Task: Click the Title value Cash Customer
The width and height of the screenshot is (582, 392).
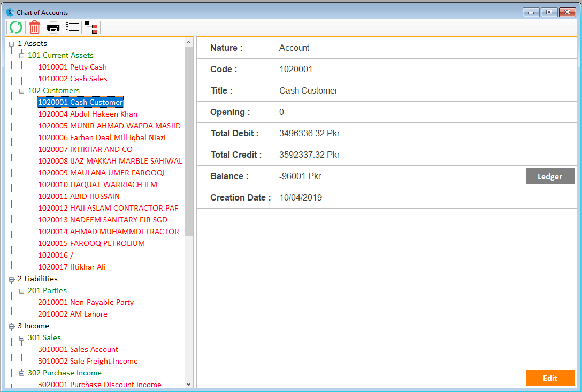Action: click(x=309, y=90)
